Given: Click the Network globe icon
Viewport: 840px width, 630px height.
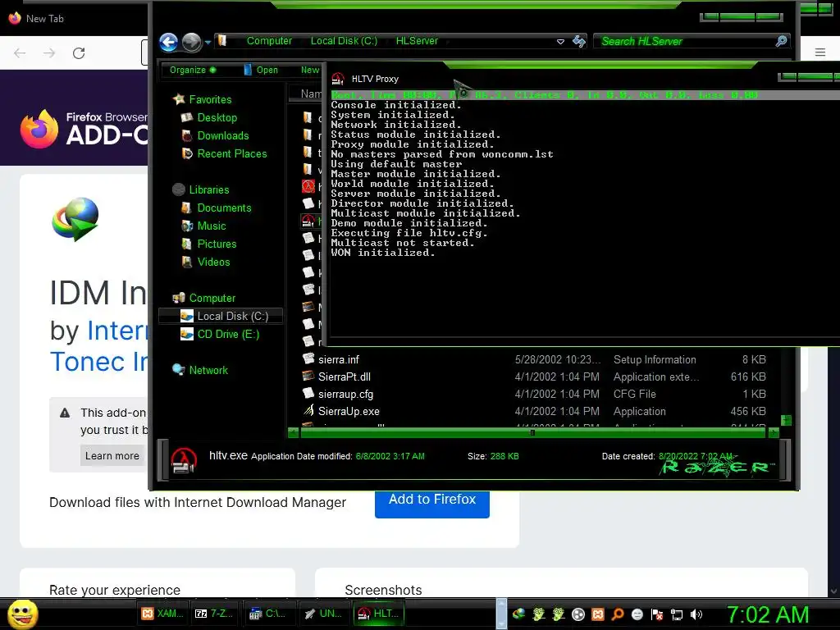Looking at the screenshot, I should (178, 370).
